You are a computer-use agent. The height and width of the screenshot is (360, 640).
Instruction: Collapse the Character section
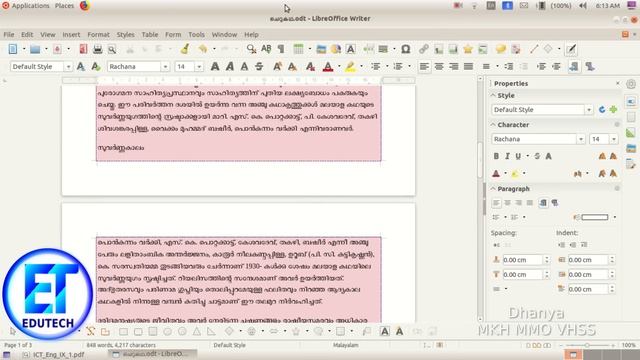(x=493, y=125)
